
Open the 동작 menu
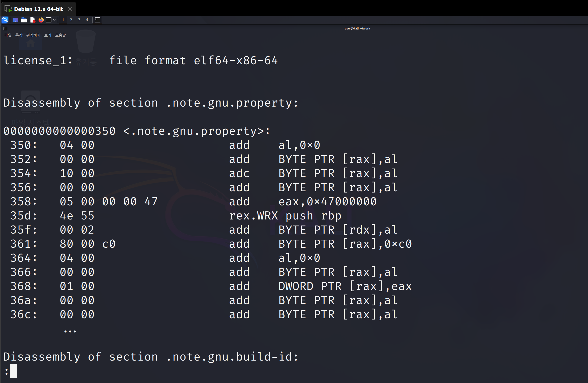coord(19,35)
